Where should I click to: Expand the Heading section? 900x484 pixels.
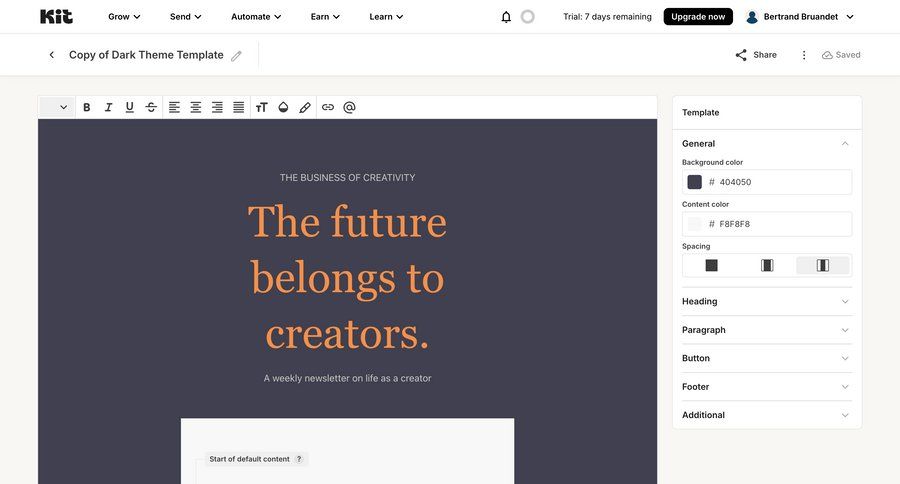767,301
